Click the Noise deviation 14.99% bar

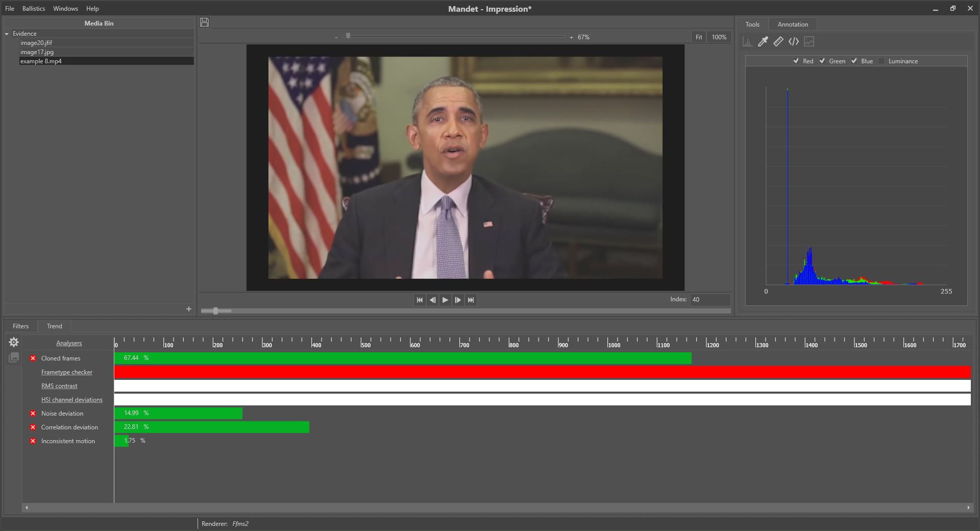178,413
